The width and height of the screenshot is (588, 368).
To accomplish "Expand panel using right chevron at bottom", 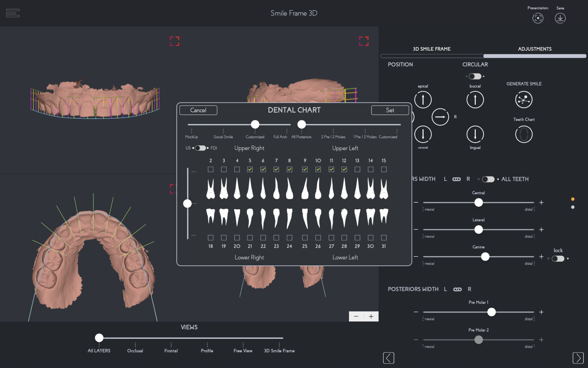I will click(578, 358).
